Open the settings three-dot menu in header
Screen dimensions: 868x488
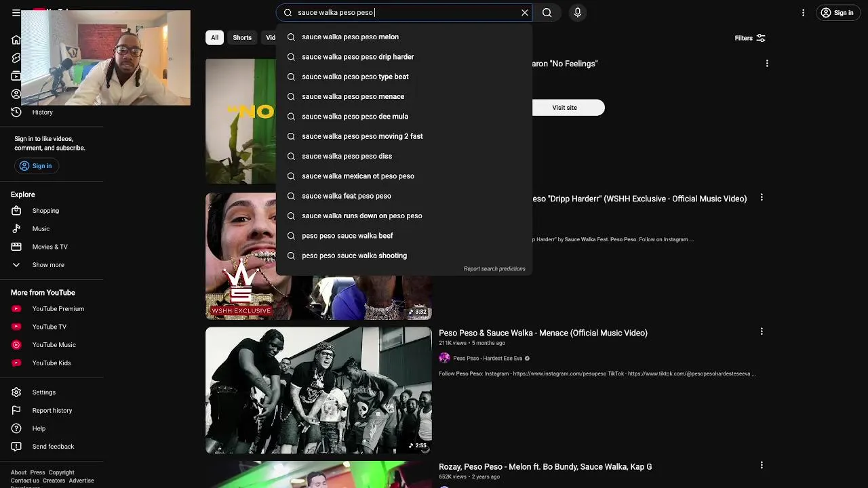pos(803,12)
